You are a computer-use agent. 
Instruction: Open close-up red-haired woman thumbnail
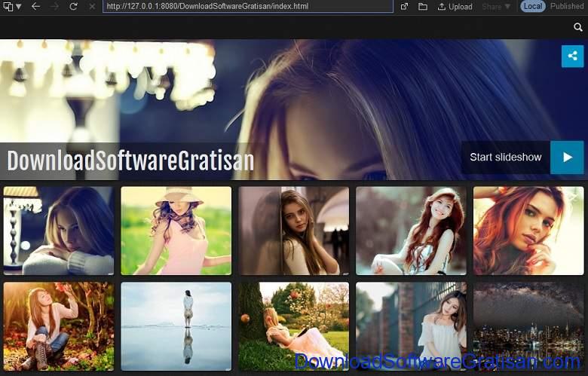click(x=528, y=231)
